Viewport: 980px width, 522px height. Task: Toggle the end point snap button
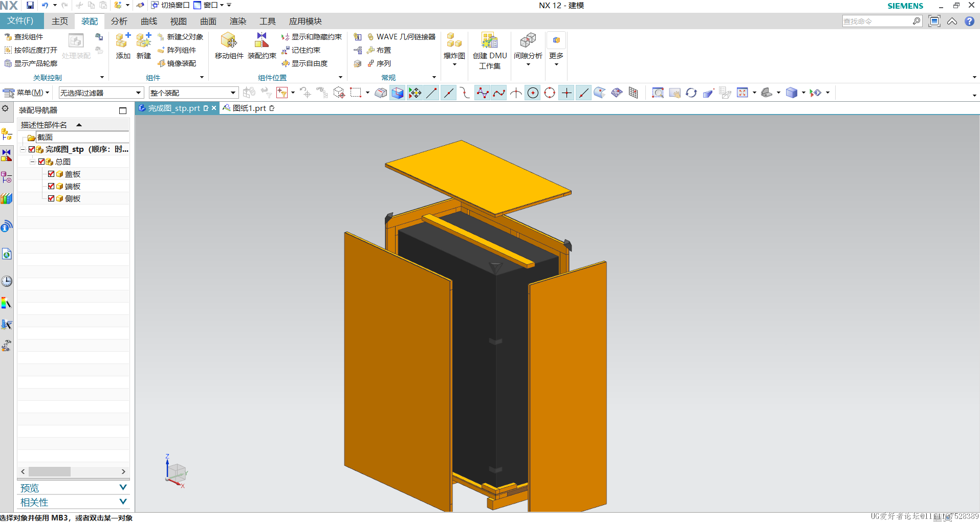click(x=431, y=93)
